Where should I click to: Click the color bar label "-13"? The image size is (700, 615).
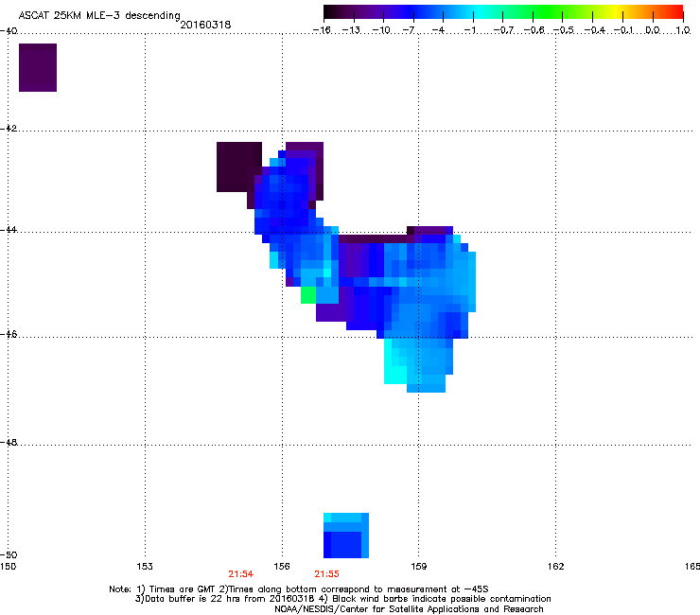(351, 30)
